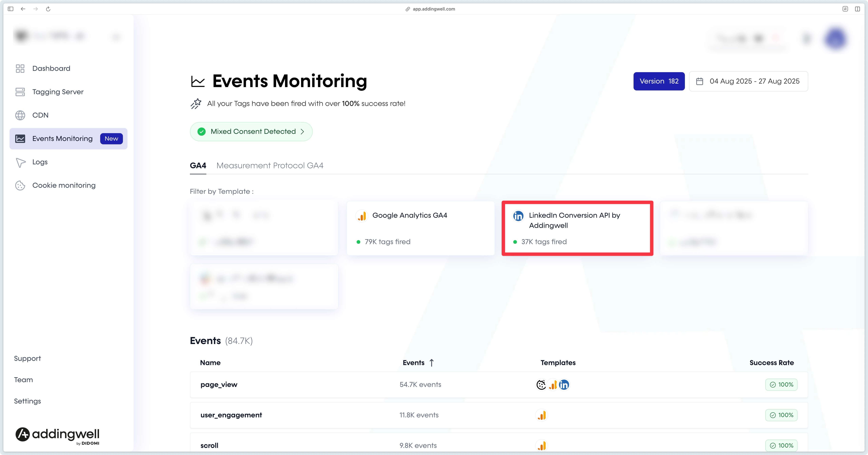
Task: Click the 79K tags fired text
Action: pyautogui.click(x=388, y=242)
